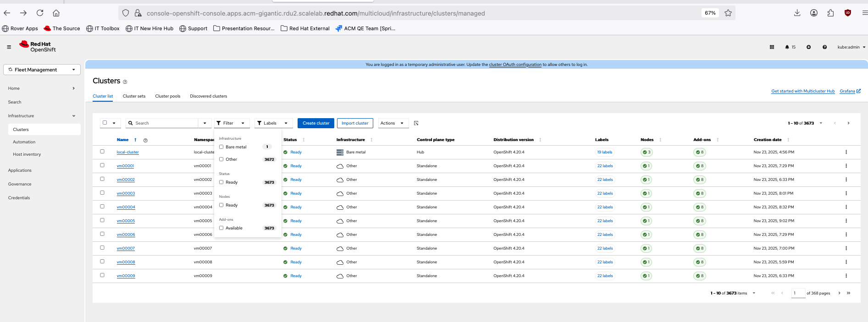Click the plus import icon in header
Image resolution: width=868 pixels, height=322 pixels.
(x=808, y=47)
